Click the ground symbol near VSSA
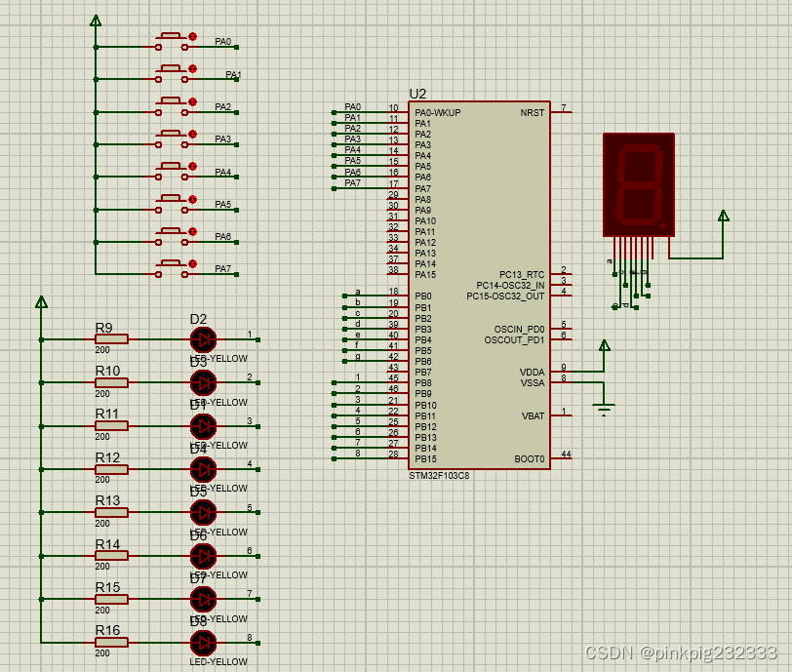This screenshot has height=672, width=792. click(x=604, y=409)
